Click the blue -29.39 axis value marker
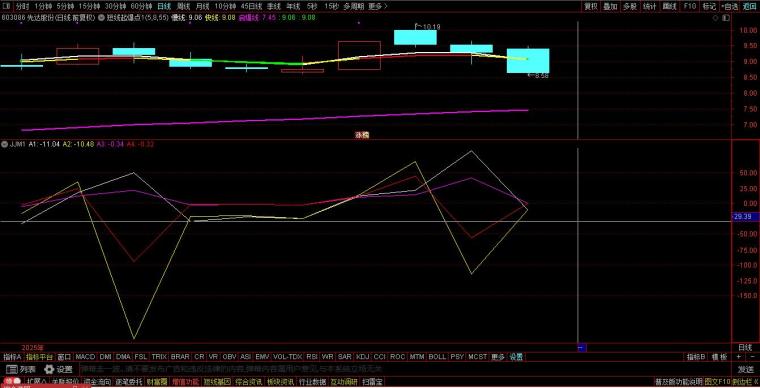 click(743, 217)
